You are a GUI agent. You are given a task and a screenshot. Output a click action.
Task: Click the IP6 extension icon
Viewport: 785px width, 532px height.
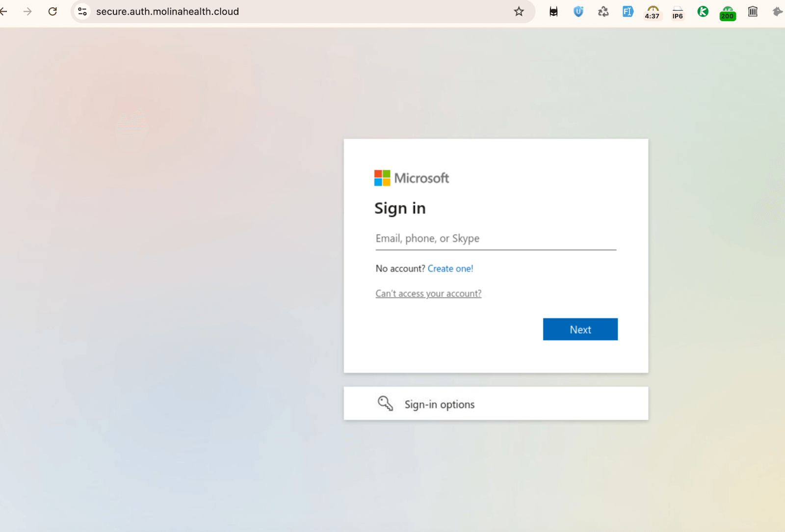tap(678, 12)
